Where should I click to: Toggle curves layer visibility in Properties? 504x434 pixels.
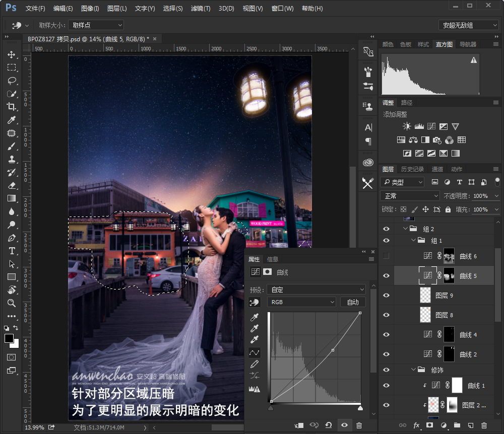[x=344, y=425]
